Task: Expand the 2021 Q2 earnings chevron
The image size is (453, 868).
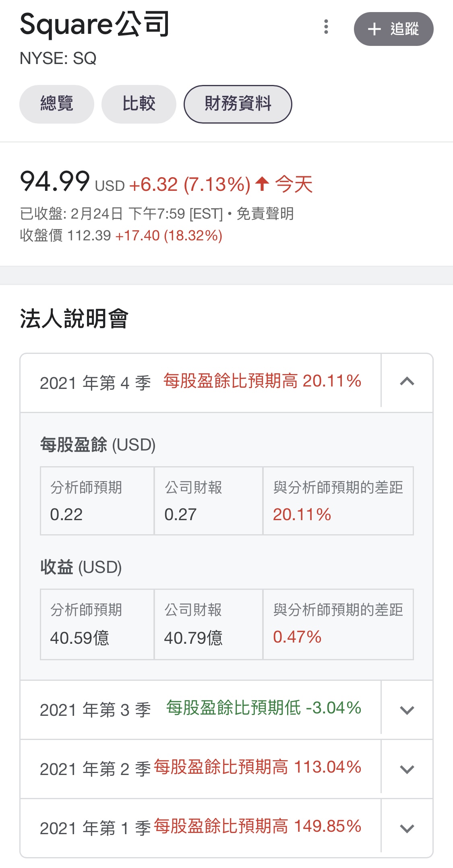Action: [407, 769]
